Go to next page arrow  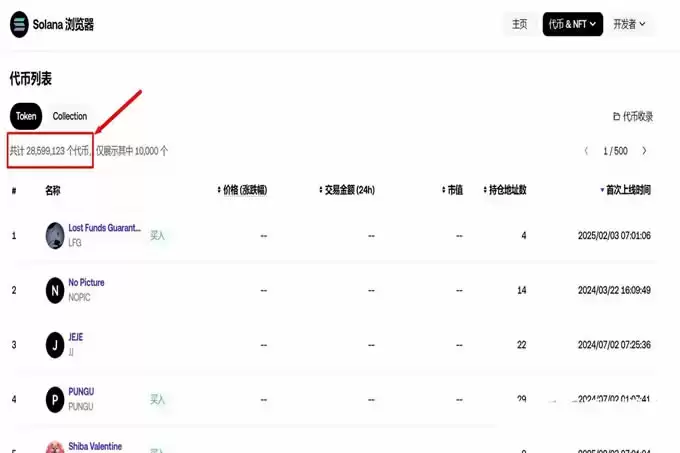[644, 151]
